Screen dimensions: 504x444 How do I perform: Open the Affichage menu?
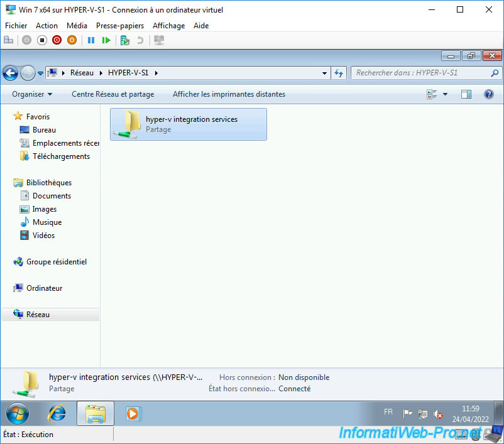(169, 25)
